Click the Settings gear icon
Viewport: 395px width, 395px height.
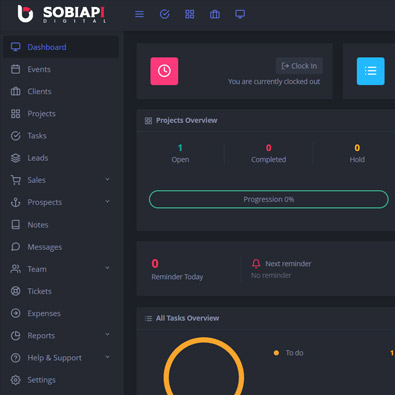tap(16, 380)
